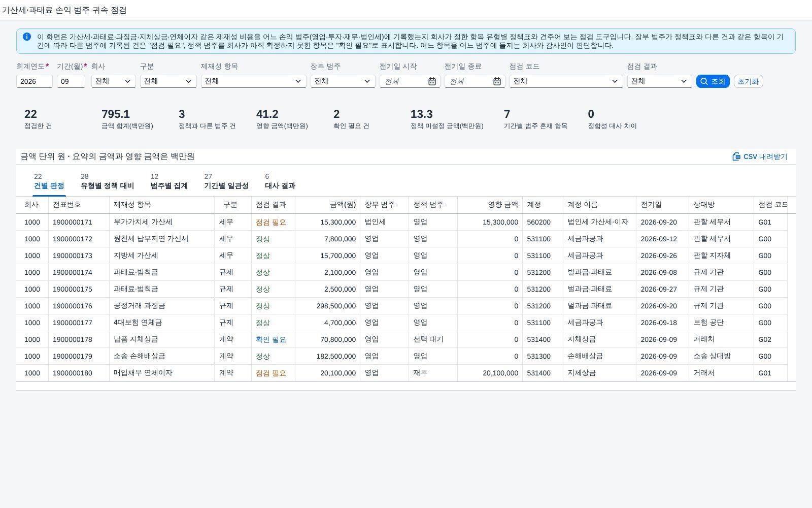The width and height of the screenshot is (812, 508).
Task: Open the 전기일 종료 calendar picker
Action: point(497,81)
